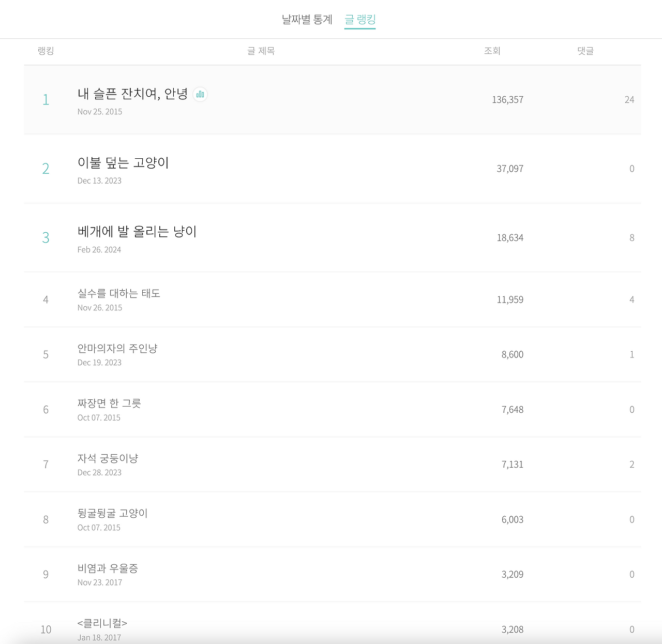Open stats chart for '내 슬픈 잔치여, 안녕'
The height and width of the screenshot is (644, 662).
click(201, 94)
